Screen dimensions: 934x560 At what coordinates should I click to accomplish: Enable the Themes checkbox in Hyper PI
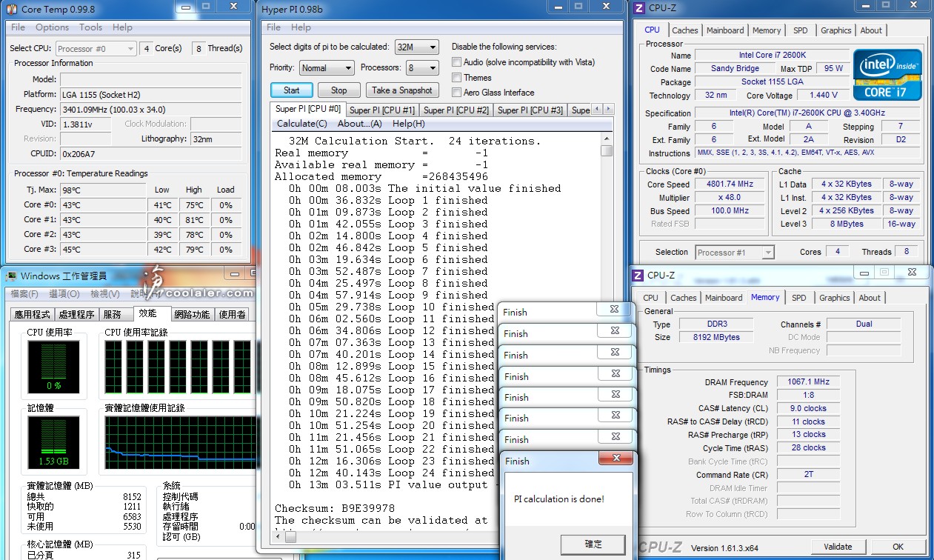457,77
